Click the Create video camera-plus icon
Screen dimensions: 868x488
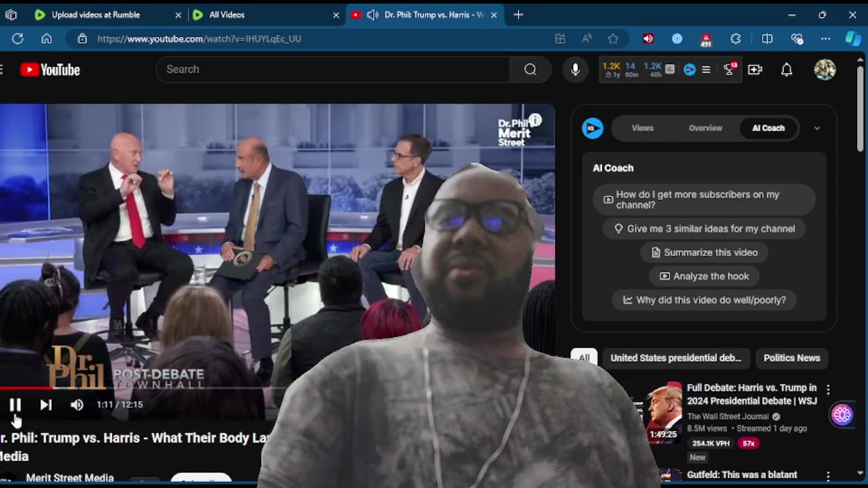pyautogui.click(x=755, y=69)
